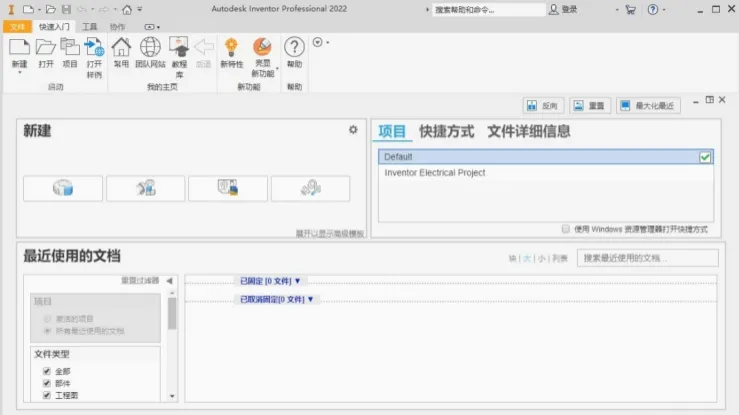Click the title bar help question mark icon
Image resolution: width=739 pixels, height=415 pixels.
click(653, 9)
